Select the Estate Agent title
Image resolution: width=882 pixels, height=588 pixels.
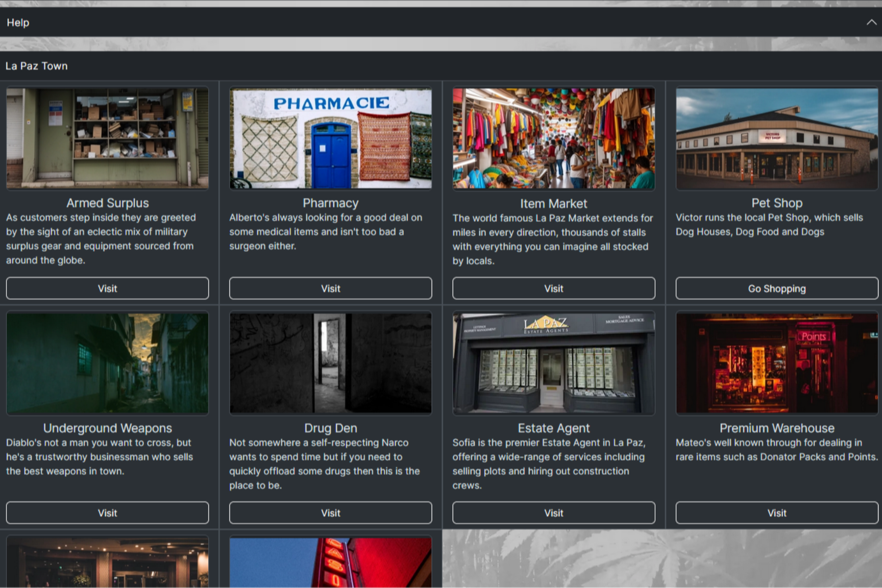(x=554, y=428)
